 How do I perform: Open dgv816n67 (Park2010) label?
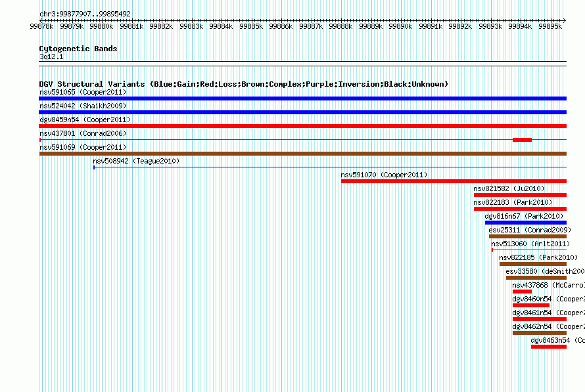(524, 216)
